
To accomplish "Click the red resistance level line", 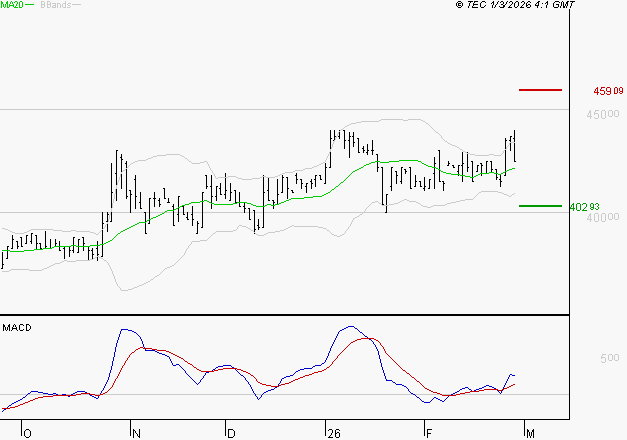I will pyautogui.click(x=540, y=90).
